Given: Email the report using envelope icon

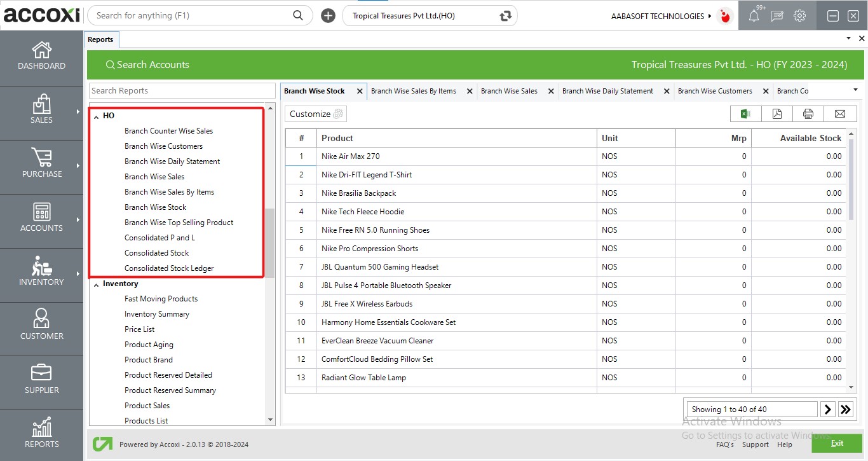Looking at the screenshot, I should [x=840, y=114].
